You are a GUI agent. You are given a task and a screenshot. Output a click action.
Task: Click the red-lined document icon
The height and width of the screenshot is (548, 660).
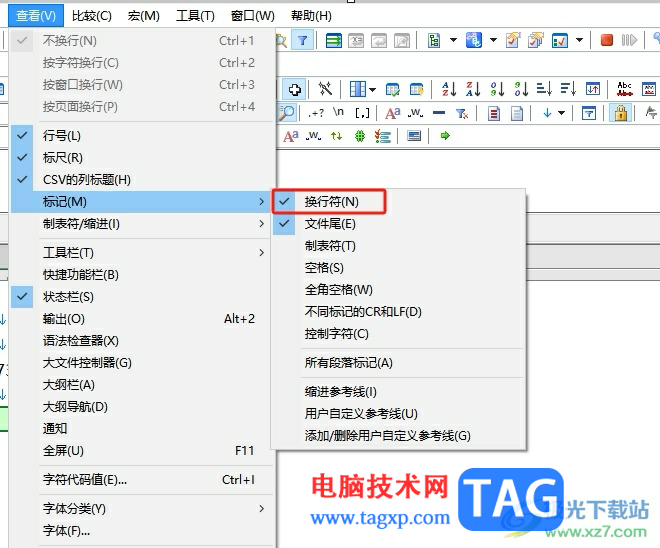[x=494, y=113]
